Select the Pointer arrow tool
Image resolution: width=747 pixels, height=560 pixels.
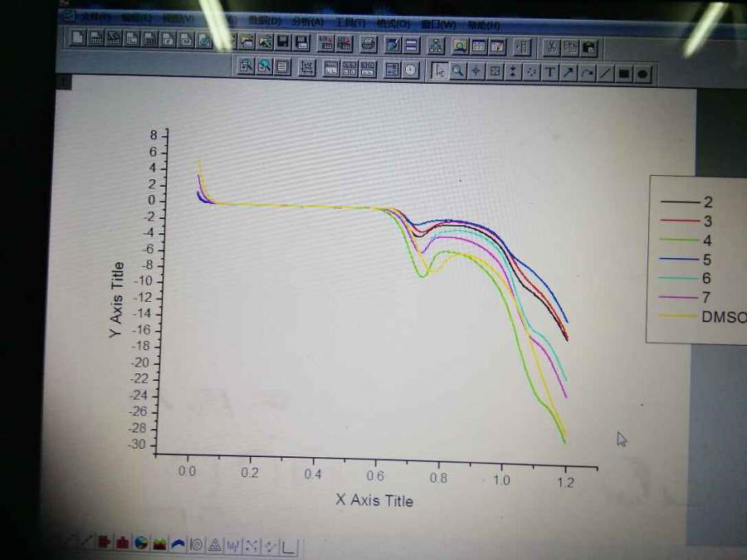[x=440, y=71]
